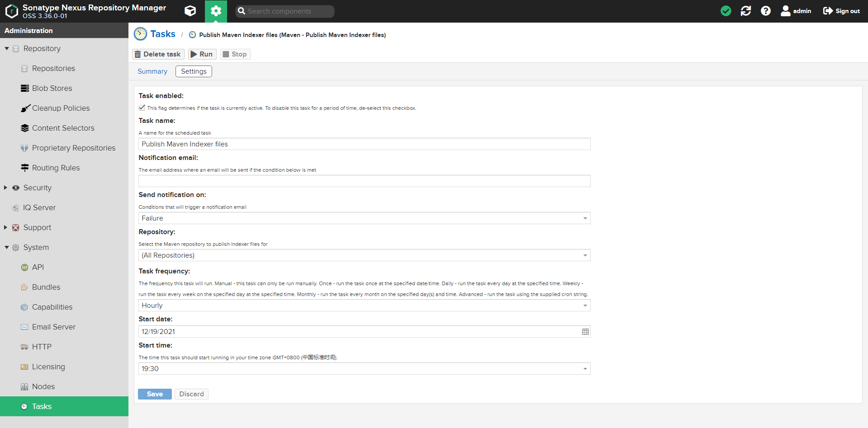Click the Run task button

tap(202, 54)
